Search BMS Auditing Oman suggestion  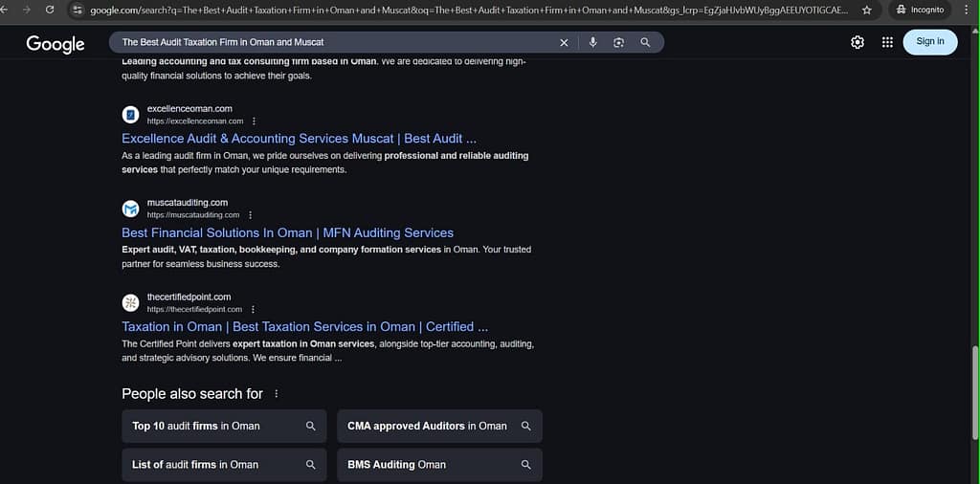point(439,465)
